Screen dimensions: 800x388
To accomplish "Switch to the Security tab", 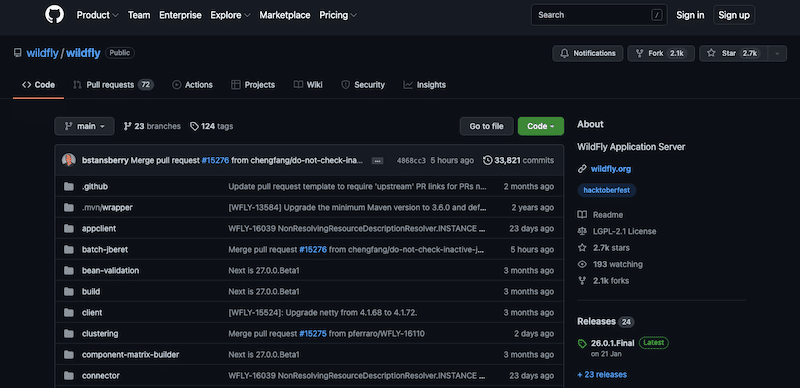I will coord(363,85).
